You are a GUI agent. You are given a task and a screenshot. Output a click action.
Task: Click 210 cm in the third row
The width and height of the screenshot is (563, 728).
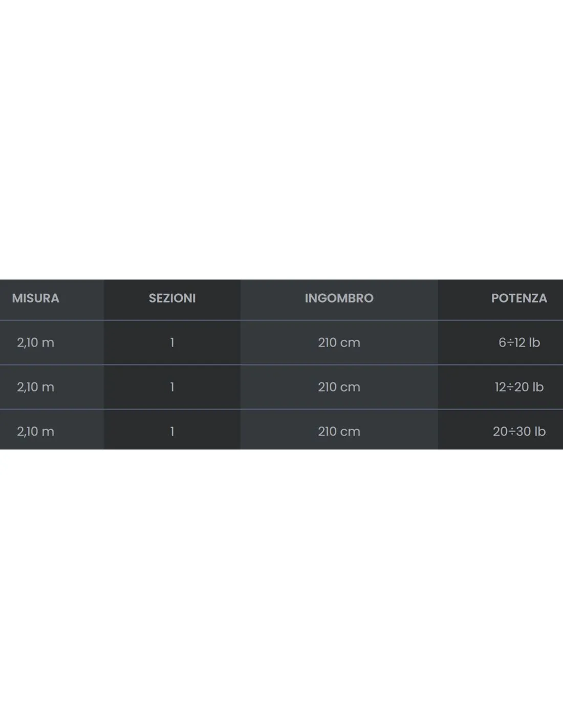(x=339, y=432)
